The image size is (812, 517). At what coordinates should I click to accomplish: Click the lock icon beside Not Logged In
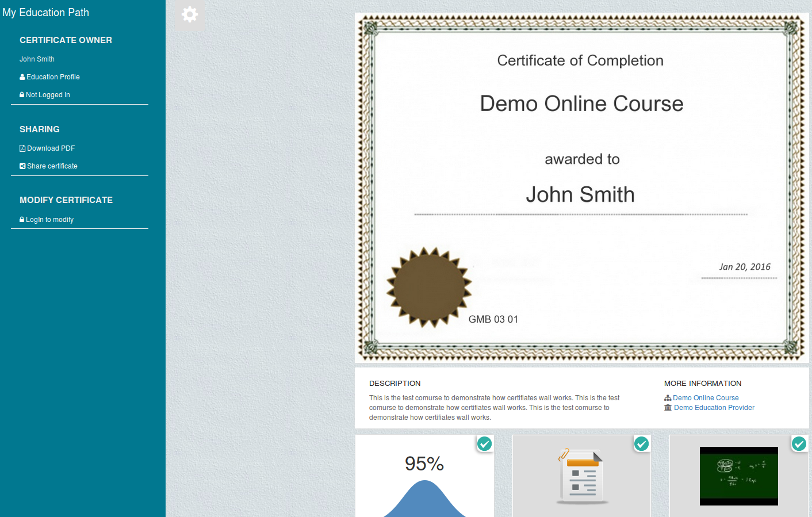[22, 95]
